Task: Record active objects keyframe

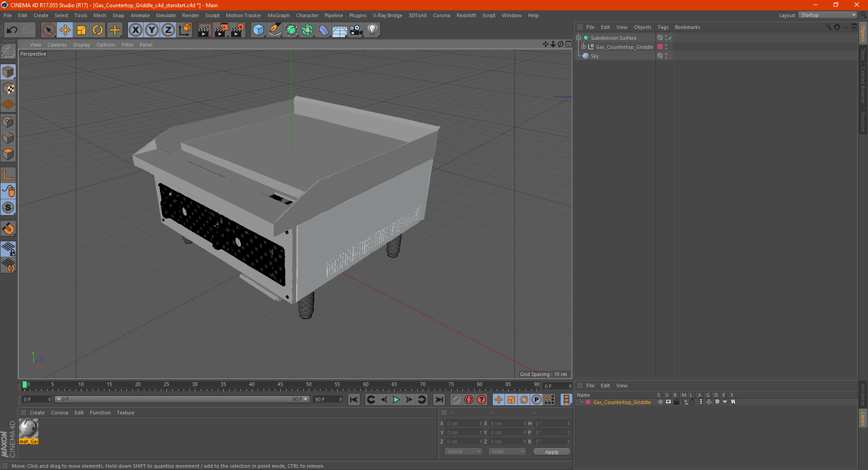Action: click(x=456, y=399)
